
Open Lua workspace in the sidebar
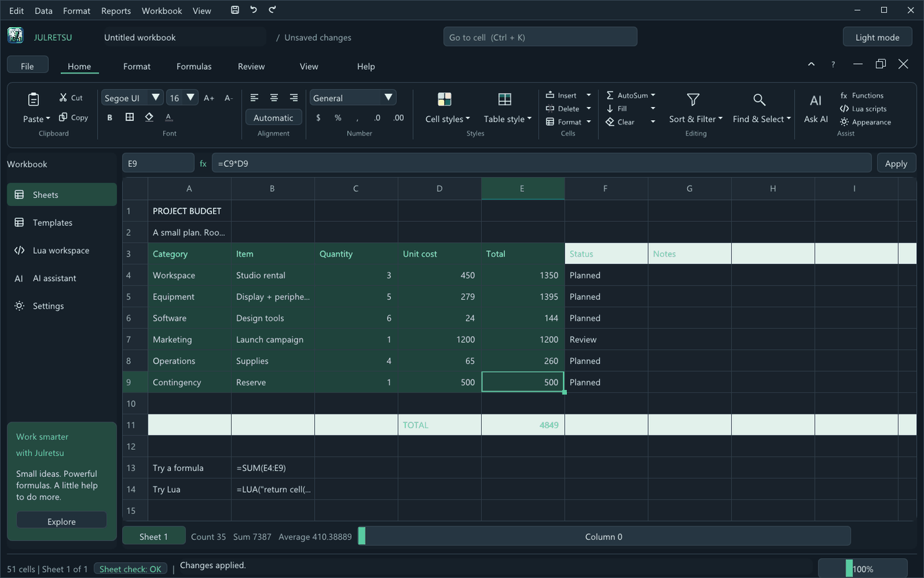(x=61, y=251)
